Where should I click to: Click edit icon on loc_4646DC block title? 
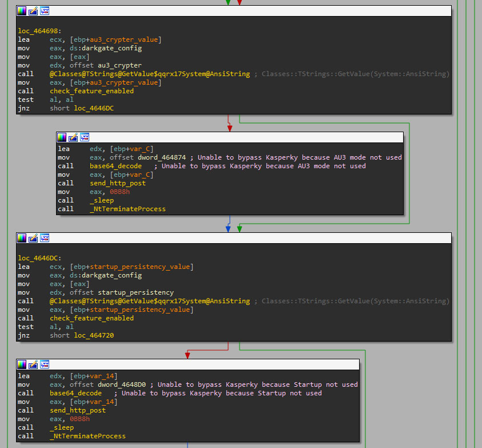point(33,238)
